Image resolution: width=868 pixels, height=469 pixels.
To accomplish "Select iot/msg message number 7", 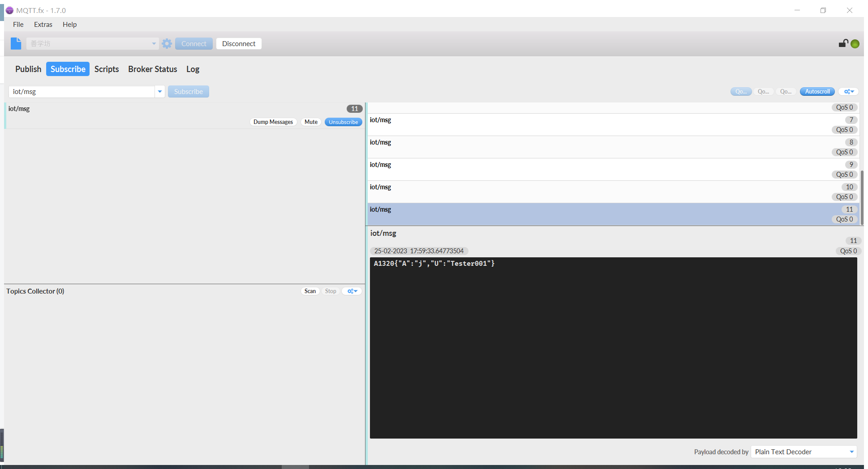I will (613, 125).
